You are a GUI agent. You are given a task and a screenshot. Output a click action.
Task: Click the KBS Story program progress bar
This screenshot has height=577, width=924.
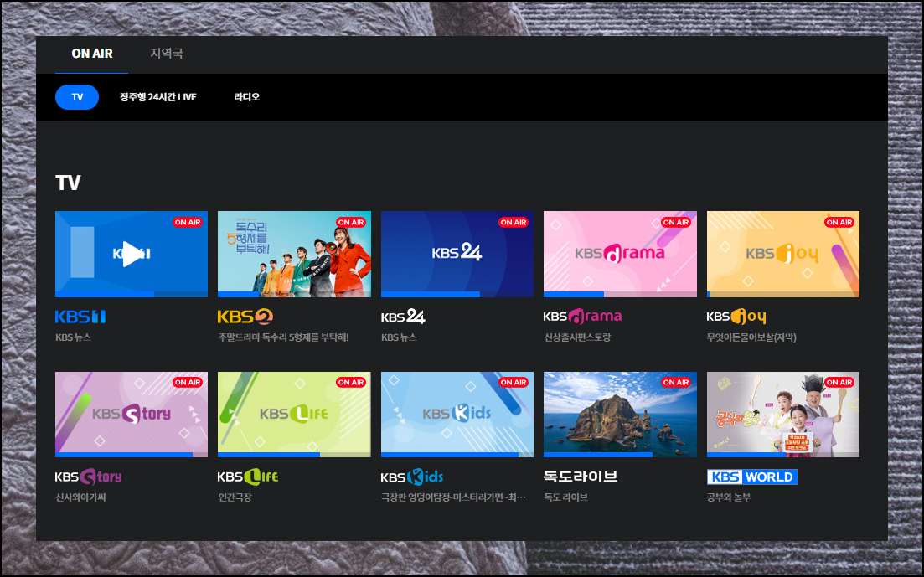tap(132, 455)
